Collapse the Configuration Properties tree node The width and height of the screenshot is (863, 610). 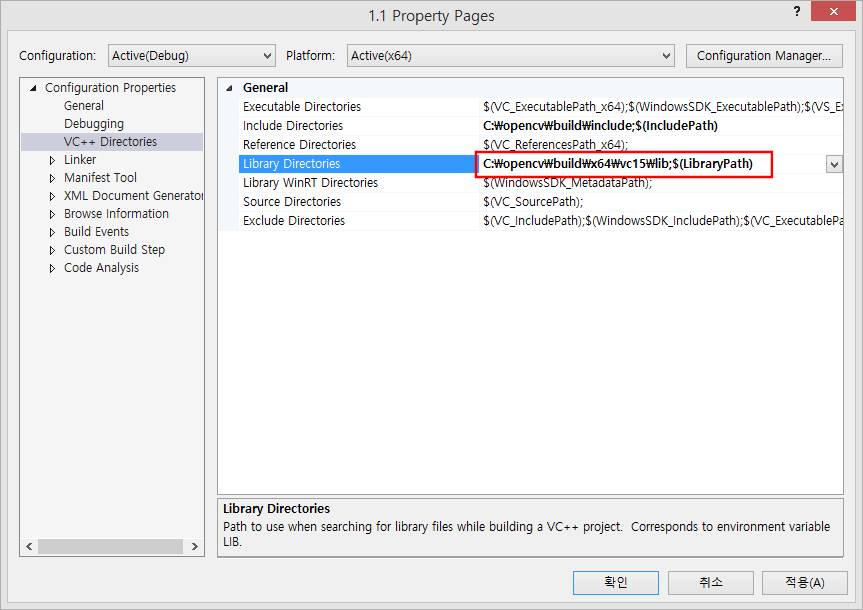[35, 88]
